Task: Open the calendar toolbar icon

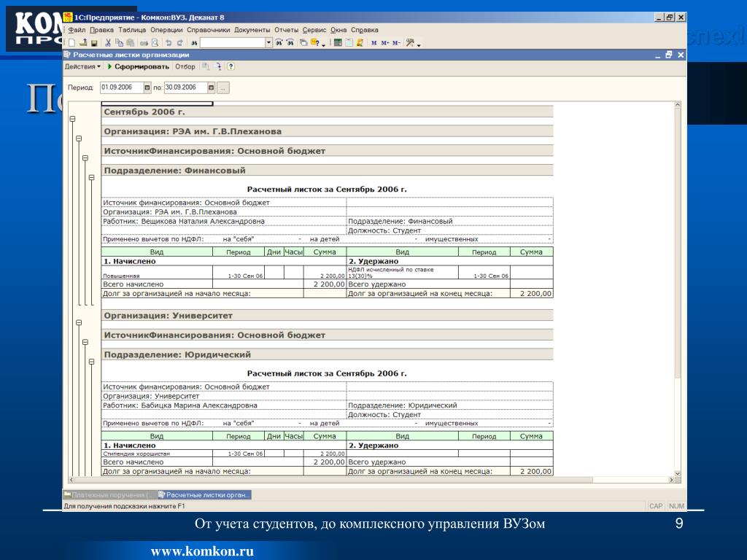Action: tap(349, 43)
